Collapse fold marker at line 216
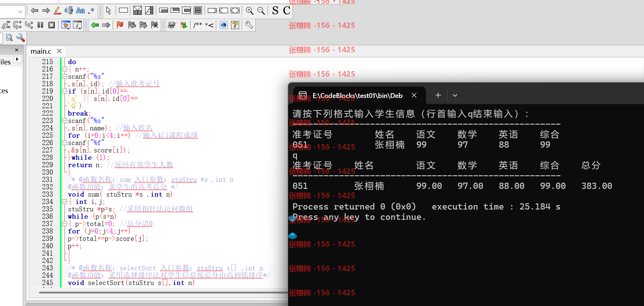 pyautogui.click(x=64, y=69)
